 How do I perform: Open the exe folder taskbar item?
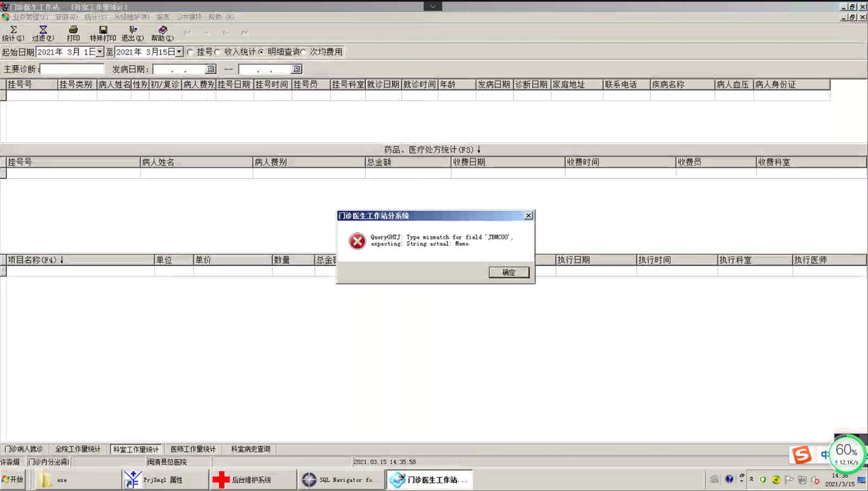coord(77,480)
